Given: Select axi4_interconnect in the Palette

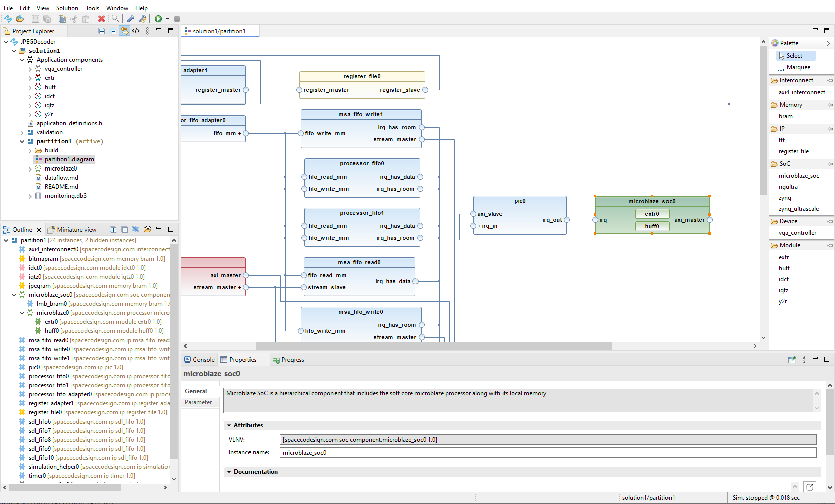Looking at the screenshot, I should tap(802, 92).
